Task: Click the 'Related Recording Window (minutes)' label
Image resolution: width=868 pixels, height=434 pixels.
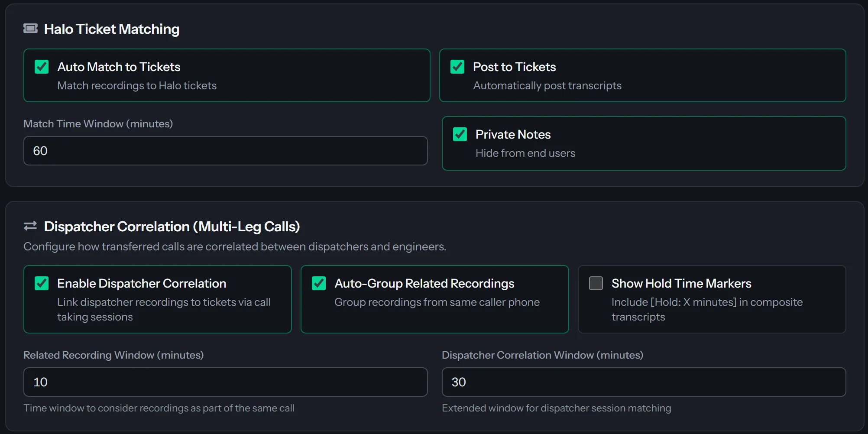Action: 113,355
